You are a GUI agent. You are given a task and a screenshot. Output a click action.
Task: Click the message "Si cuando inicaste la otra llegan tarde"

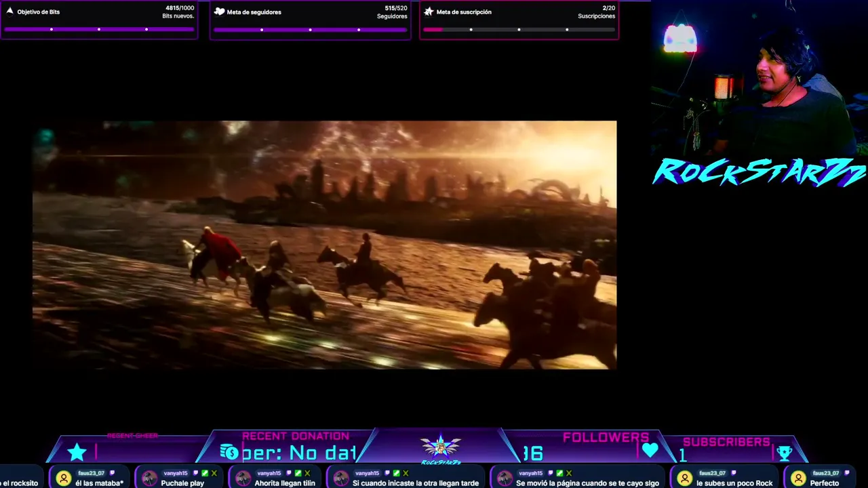(416, 483)
